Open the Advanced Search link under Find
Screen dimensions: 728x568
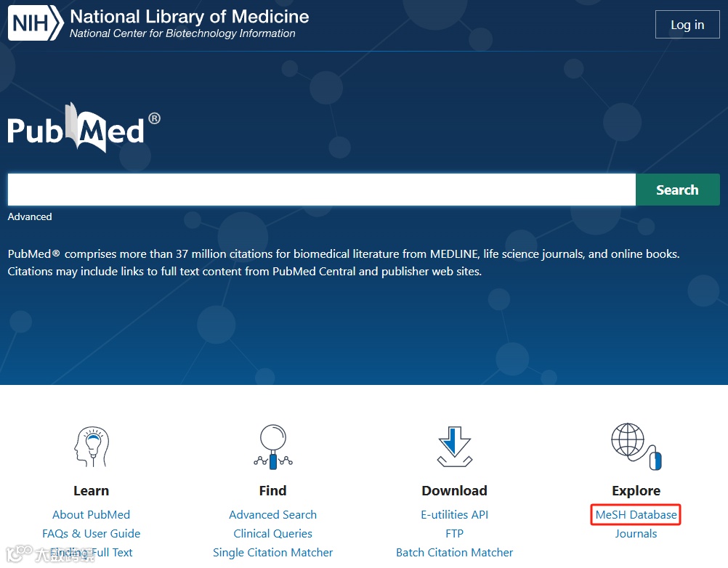273,515
